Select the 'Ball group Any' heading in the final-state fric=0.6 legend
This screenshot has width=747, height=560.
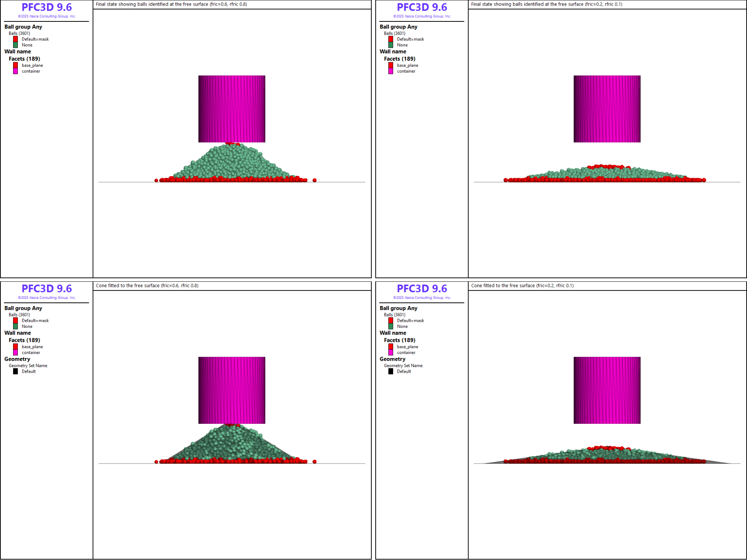pos(23,27)
